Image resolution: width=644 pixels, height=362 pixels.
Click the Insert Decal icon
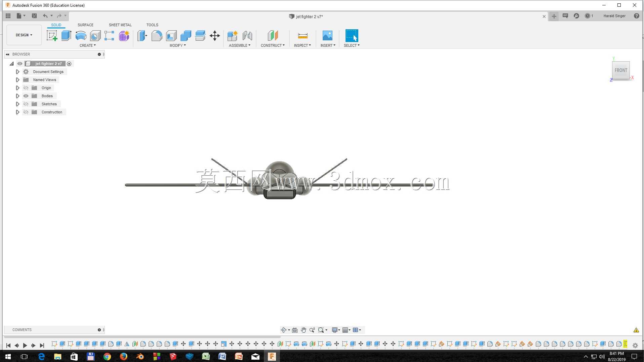pyautogui.click(x=327, y=36)
